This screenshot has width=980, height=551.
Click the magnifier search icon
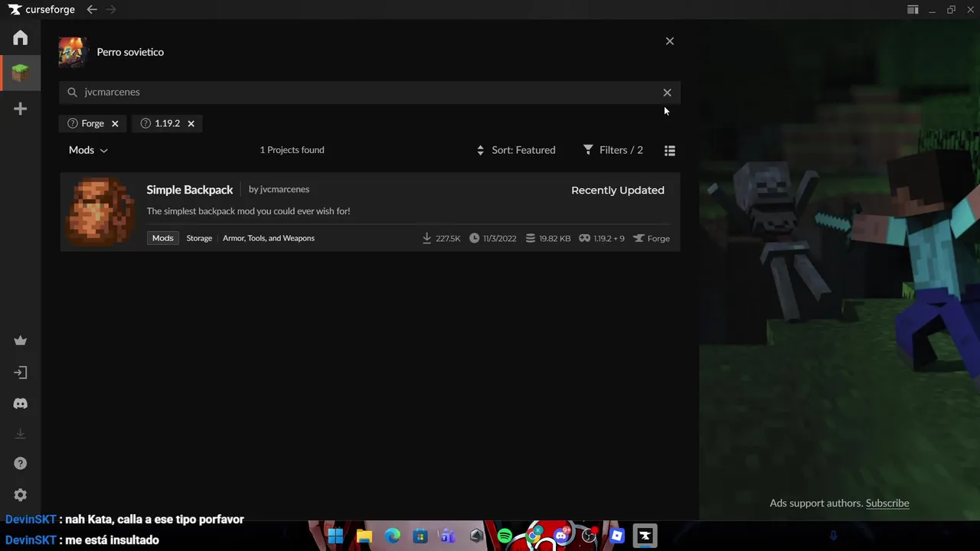click(x=72, y=92)
